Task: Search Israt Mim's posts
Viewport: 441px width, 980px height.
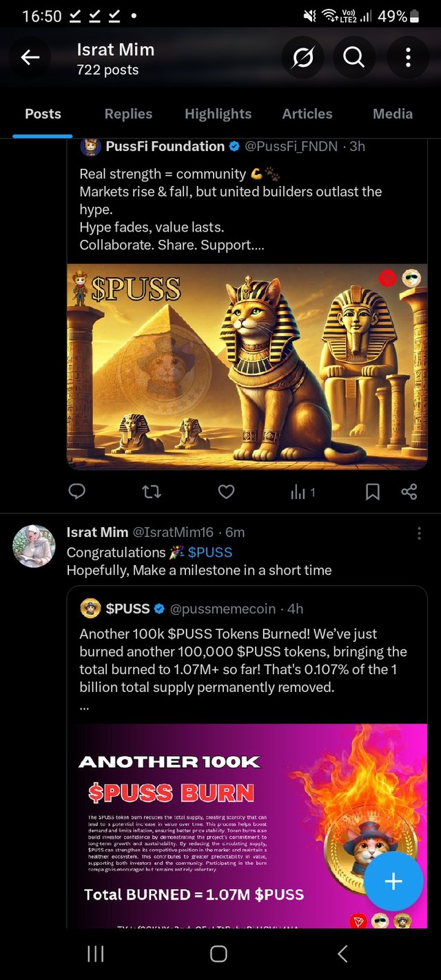Action: [354, 59]
